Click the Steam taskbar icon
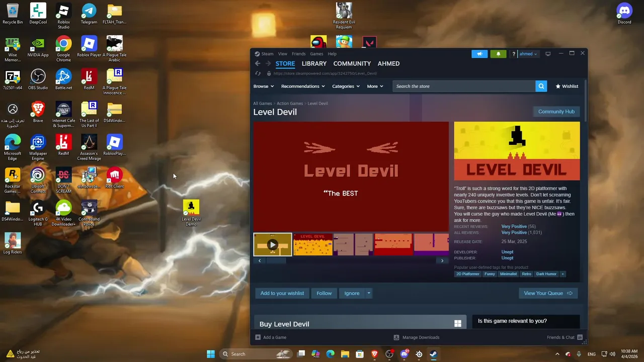Image resolution: width=644 pixels, height=362 pixels. coord(433,354)
